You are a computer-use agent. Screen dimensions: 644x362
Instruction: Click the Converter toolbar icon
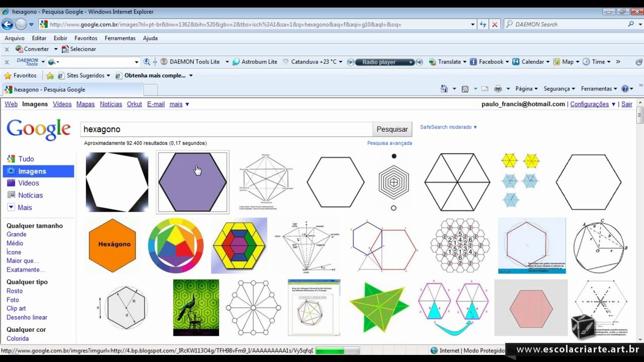point(32,49)
